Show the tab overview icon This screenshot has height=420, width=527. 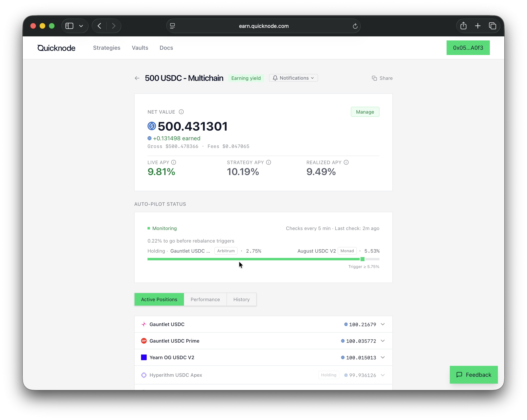[492, 26]
